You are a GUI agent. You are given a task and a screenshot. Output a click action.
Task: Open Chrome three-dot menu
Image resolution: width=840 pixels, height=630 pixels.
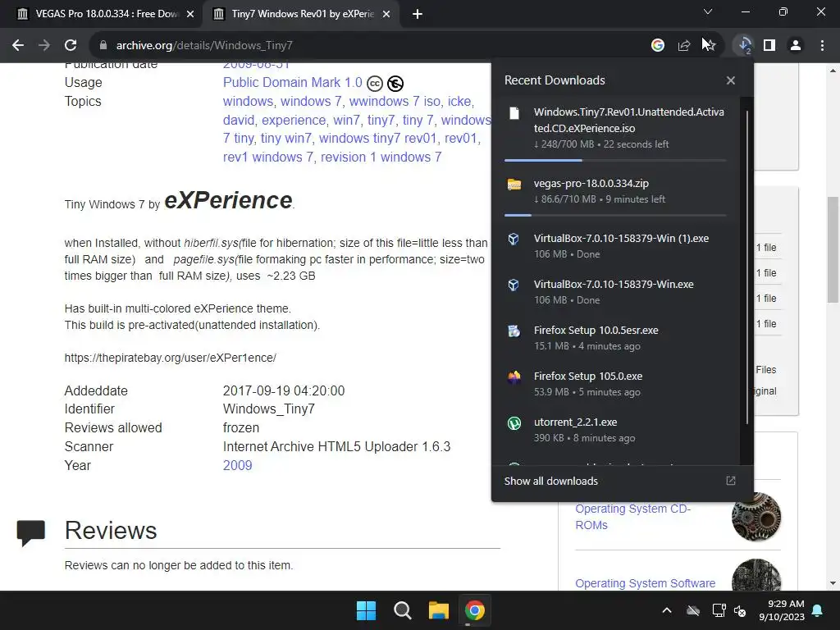click(x=822, y=46)
